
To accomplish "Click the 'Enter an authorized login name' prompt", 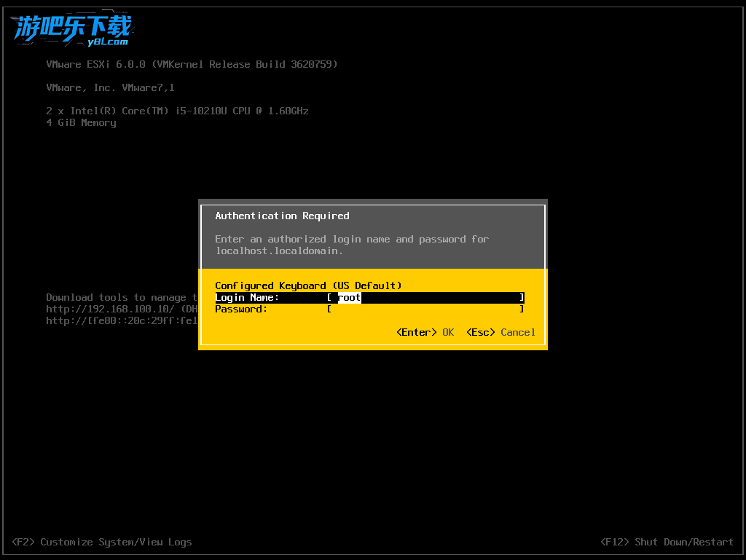I will 352,239.
